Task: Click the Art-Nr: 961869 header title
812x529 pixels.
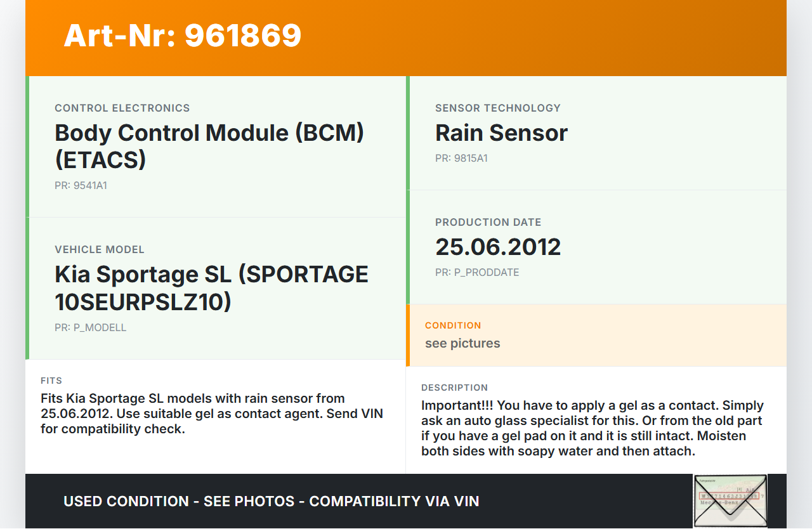Action: point(183,36)
